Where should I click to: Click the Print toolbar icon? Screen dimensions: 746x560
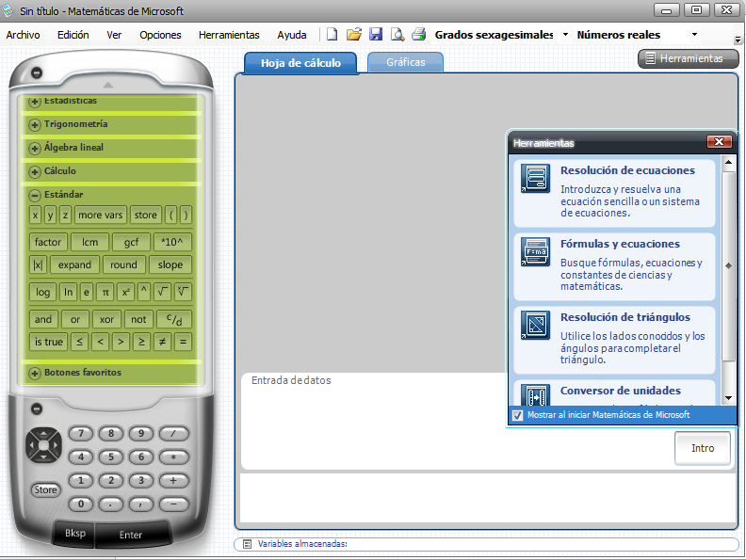point(418,34)
